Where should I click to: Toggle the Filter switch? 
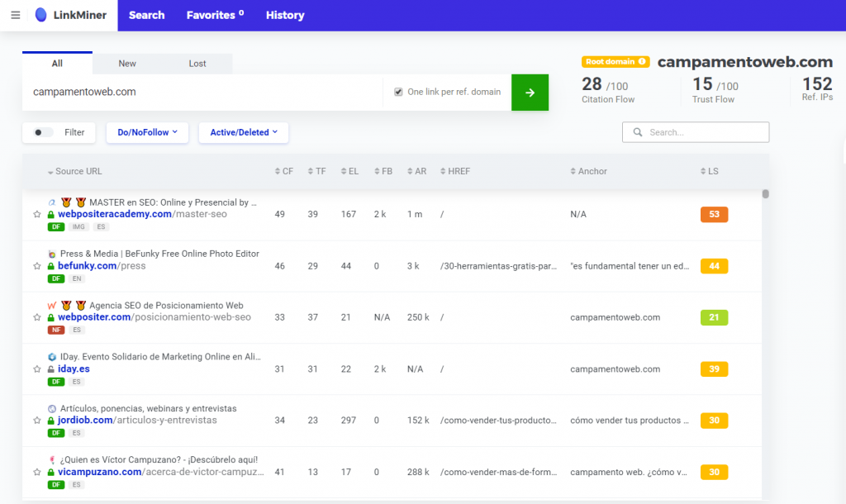tap(43, 132)
